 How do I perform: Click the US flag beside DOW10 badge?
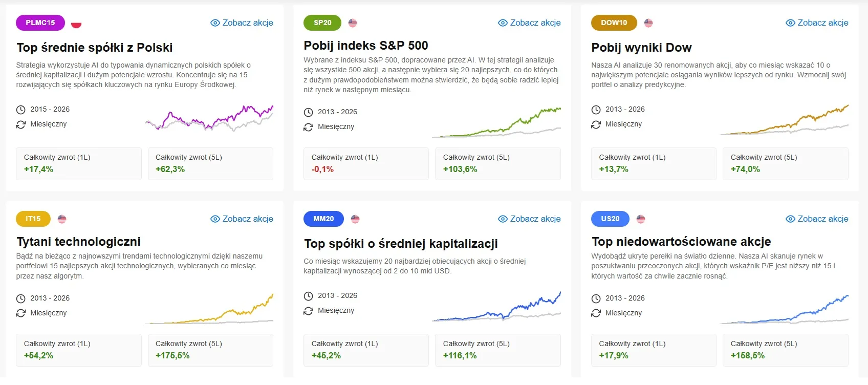pyautogui.click(x=648, y=23)
